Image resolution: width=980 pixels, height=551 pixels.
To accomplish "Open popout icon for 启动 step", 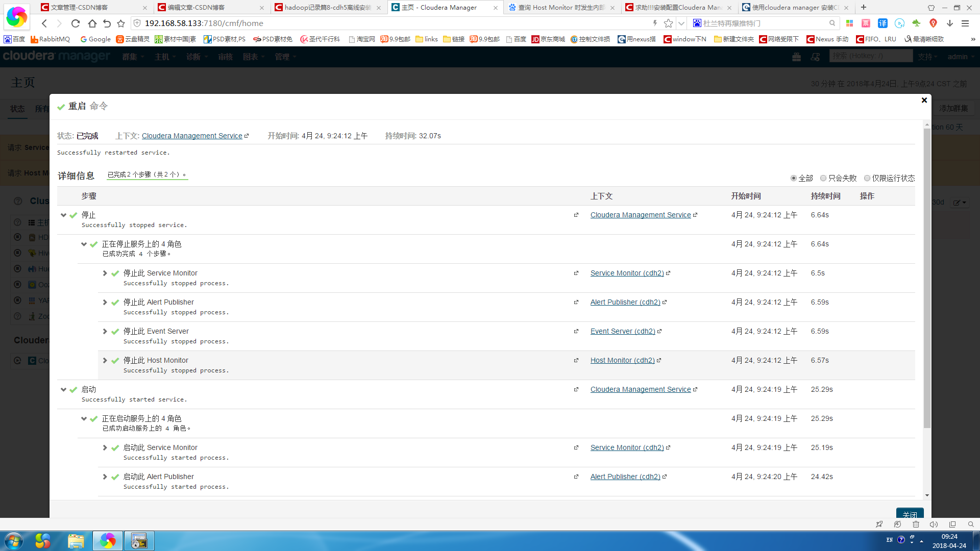I will (x=576, y=390).
